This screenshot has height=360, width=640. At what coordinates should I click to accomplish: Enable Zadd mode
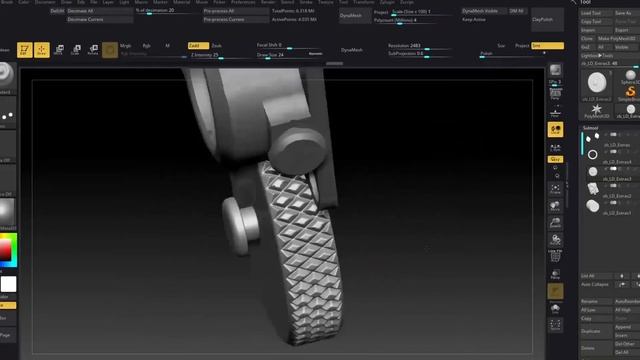(198, 46)
